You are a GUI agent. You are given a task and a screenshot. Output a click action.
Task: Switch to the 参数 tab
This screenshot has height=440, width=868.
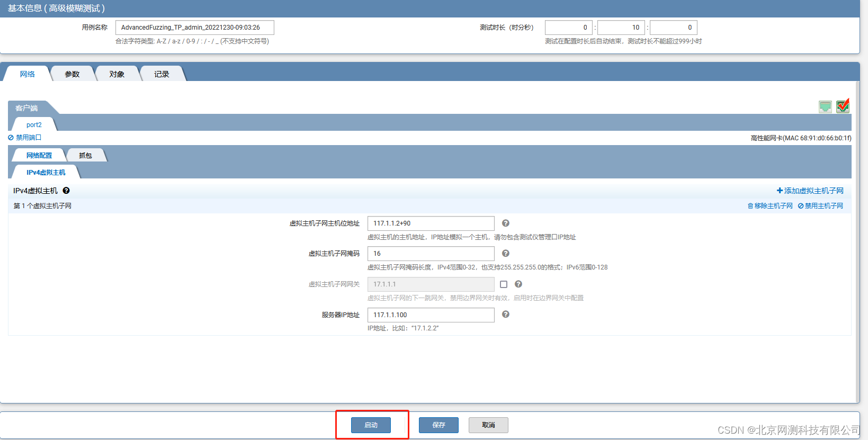click(x=72, y=74)
